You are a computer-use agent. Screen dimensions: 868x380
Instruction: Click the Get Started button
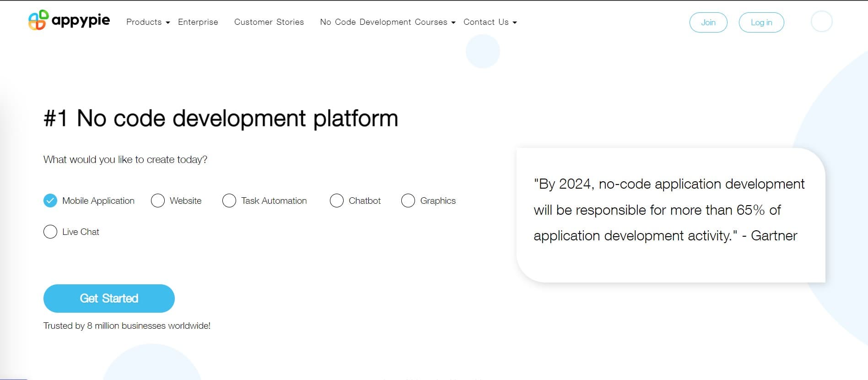(x=109, y=299)
